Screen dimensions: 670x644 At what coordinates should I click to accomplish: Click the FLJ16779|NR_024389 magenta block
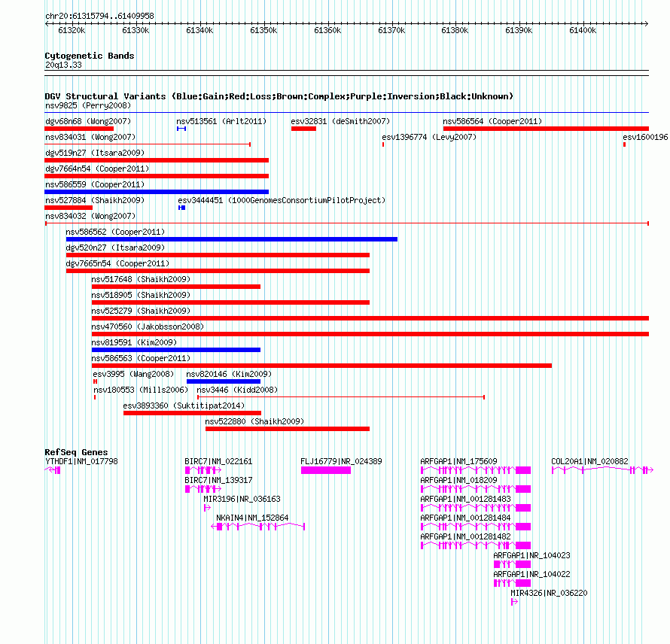[x=326, y=470]
